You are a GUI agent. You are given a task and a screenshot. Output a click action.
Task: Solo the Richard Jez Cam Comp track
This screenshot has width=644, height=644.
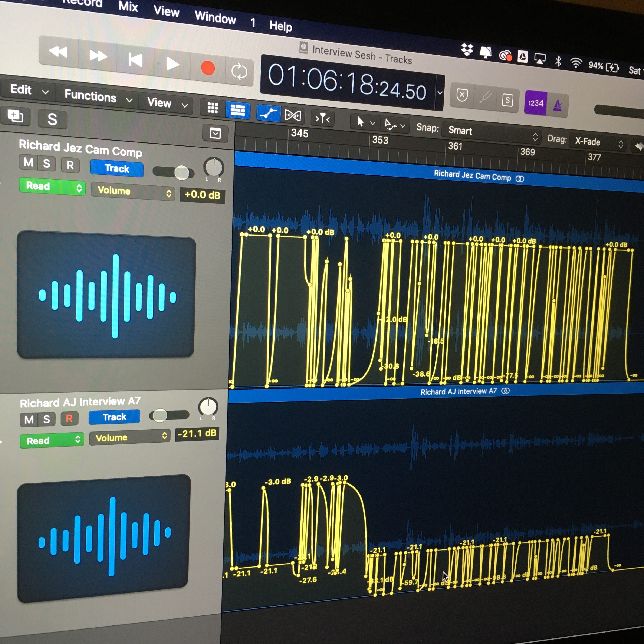(46, 164)
